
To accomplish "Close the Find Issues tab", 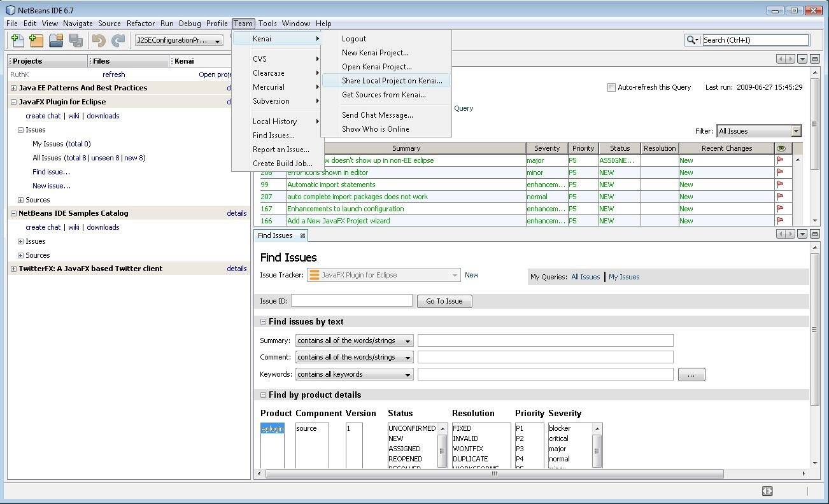I will pyautogui.click(x=303, y=235).
